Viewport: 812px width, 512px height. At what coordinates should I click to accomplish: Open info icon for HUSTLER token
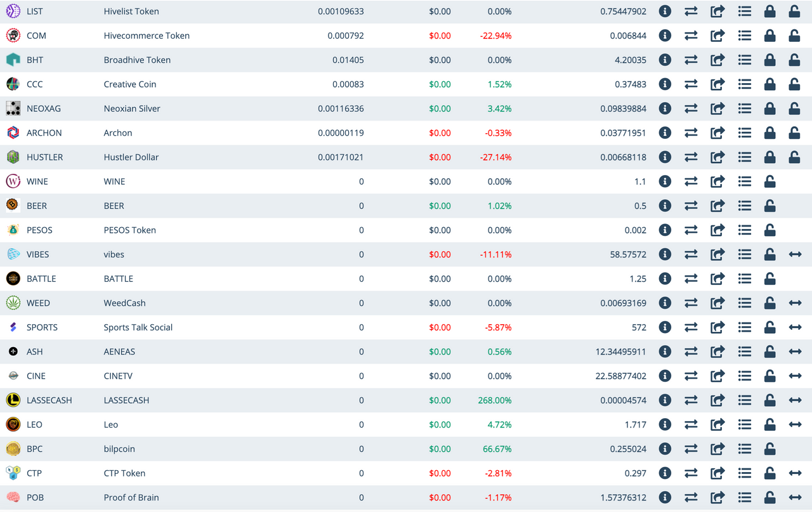click(x=665, y=157)
